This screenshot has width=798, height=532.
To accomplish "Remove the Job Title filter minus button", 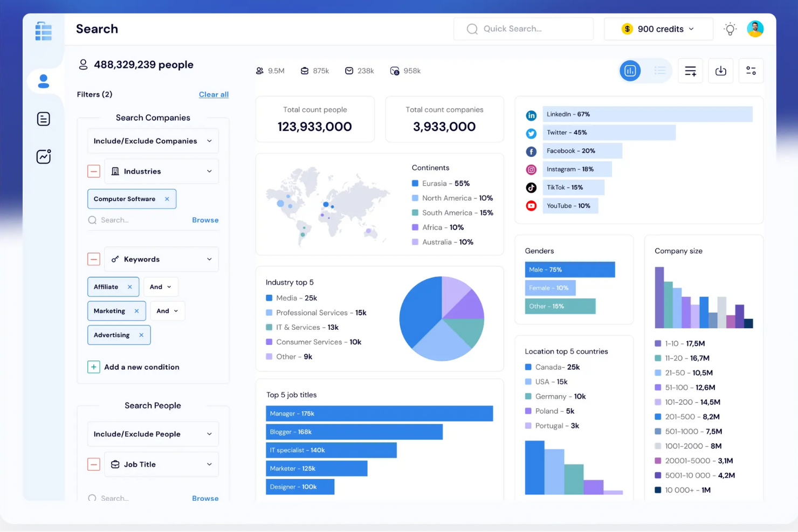I will pyautogui.click(x=94, y=464).
